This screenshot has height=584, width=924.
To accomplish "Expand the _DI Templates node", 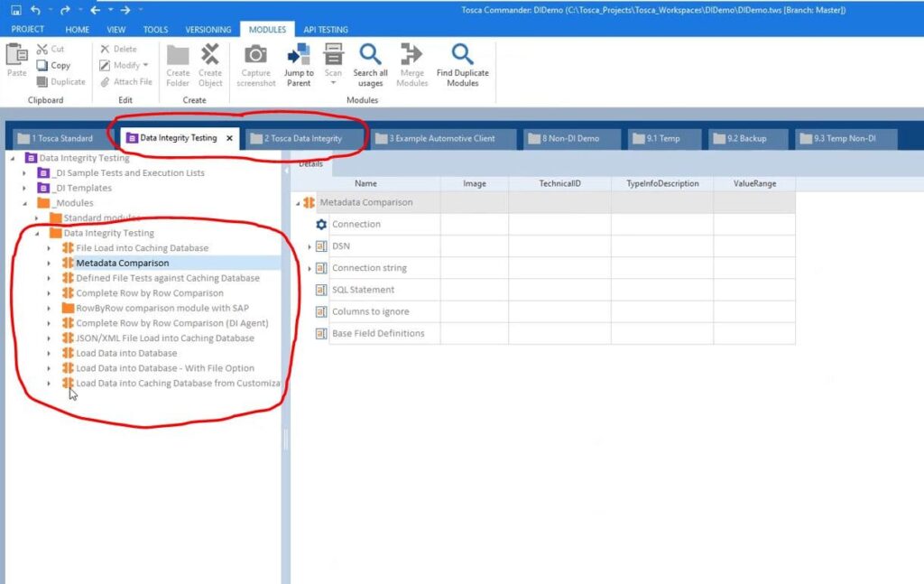I will (x=24, y=189).
